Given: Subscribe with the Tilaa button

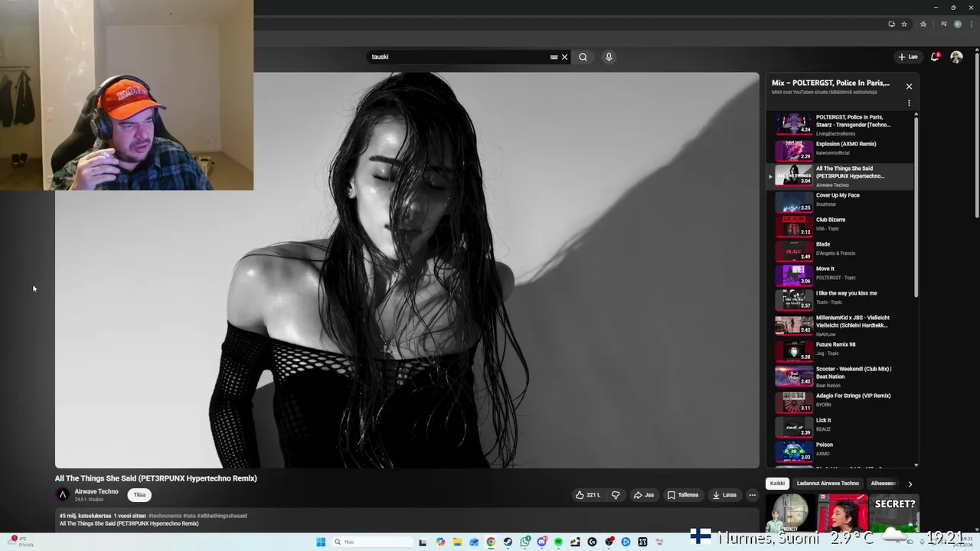Looking at the screenshot, I should 139,495.
